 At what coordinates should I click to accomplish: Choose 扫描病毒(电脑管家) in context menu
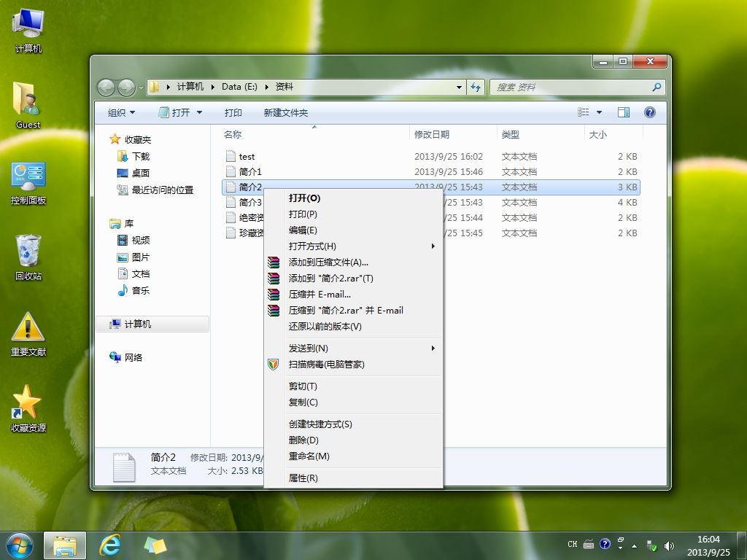(353, 365)
